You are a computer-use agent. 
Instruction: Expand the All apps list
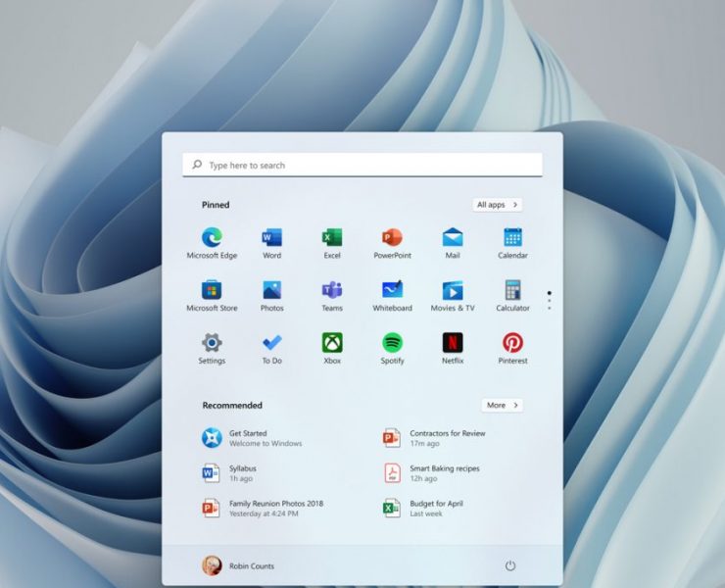497,205
